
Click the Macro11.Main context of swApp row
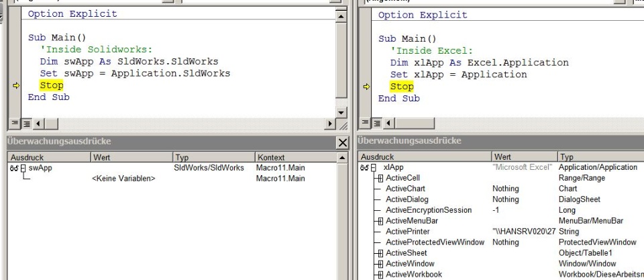pos(280,168)
